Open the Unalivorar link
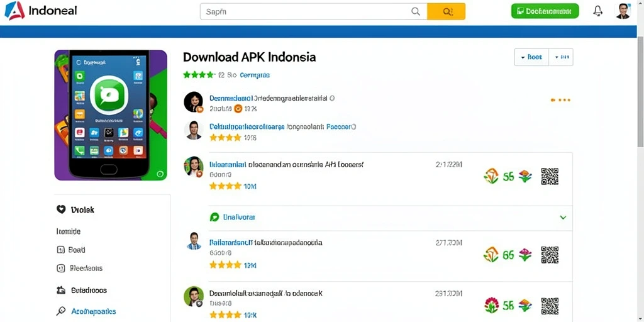This screenshot has height=322, width=644. (239, 217)
